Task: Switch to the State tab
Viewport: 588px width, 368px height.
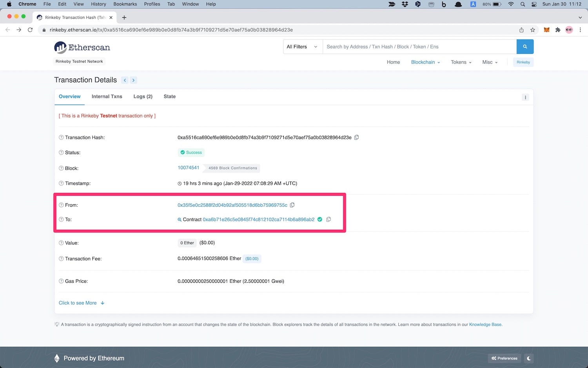Action: point(170,97)
